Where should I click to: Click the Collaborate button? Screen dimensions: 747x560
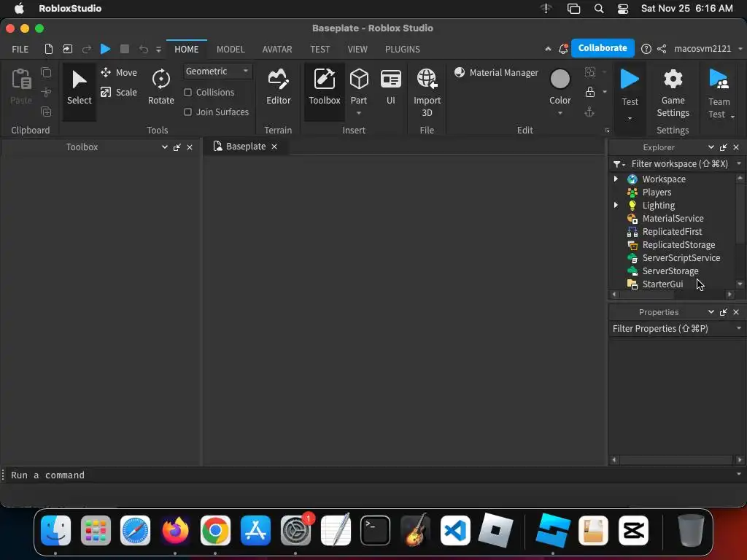click(x=603, y=48)
